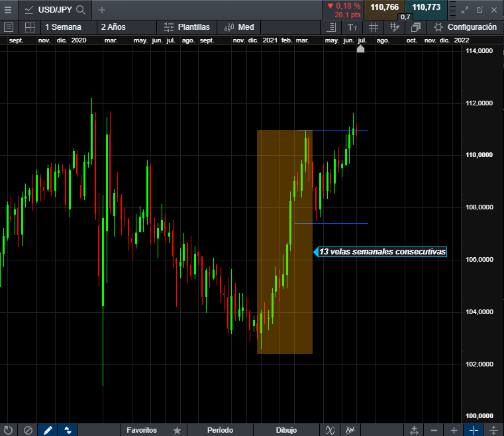Viewport: 504px width, 436px height.
Task: Toggle the price scale alignment icon
Action: pos(331,27)
